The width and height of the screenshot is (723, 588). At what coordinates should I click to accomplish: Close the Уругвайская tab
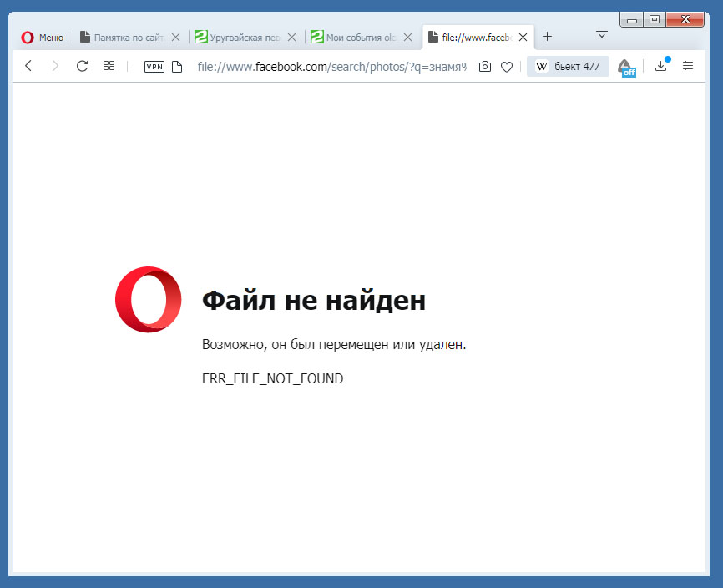point(292,38)
